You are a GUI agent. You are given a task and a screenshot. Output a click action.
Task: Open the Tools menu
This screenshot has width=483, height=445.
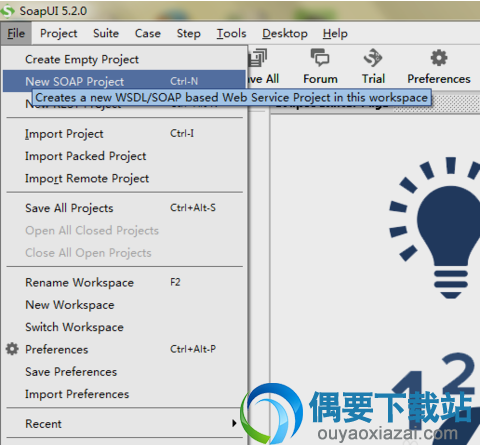tap(231, 33)
